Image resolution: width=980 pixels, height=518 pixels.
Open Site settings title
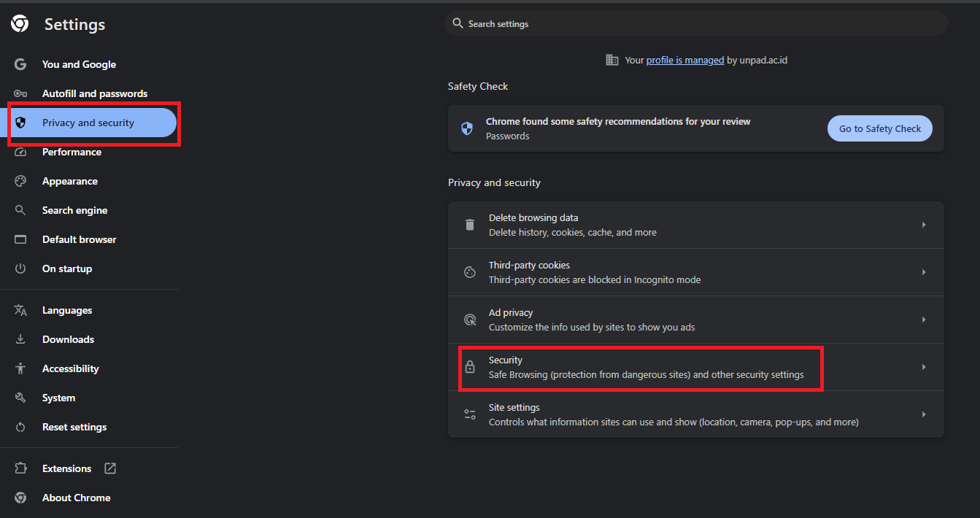(514, 407)
